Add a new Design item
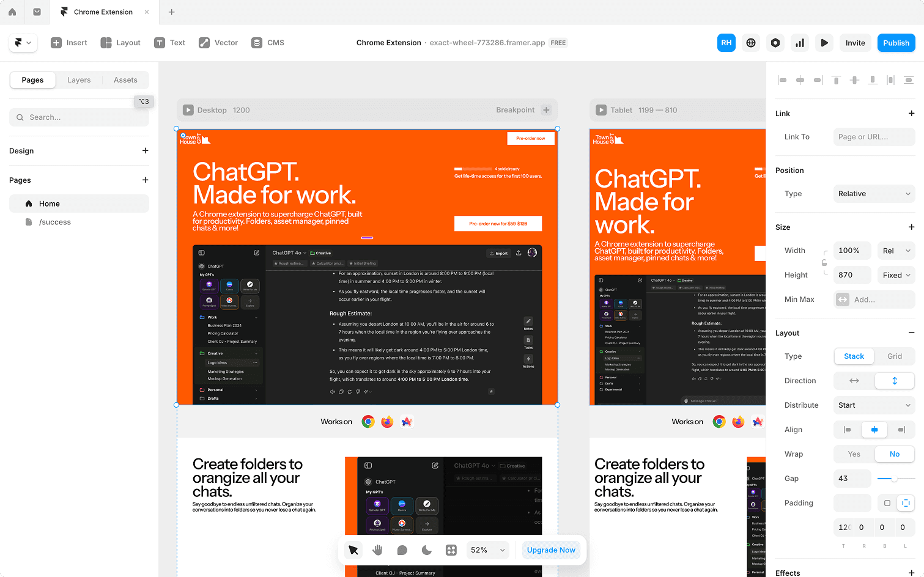The image size is (924, 577). point(146,151)
